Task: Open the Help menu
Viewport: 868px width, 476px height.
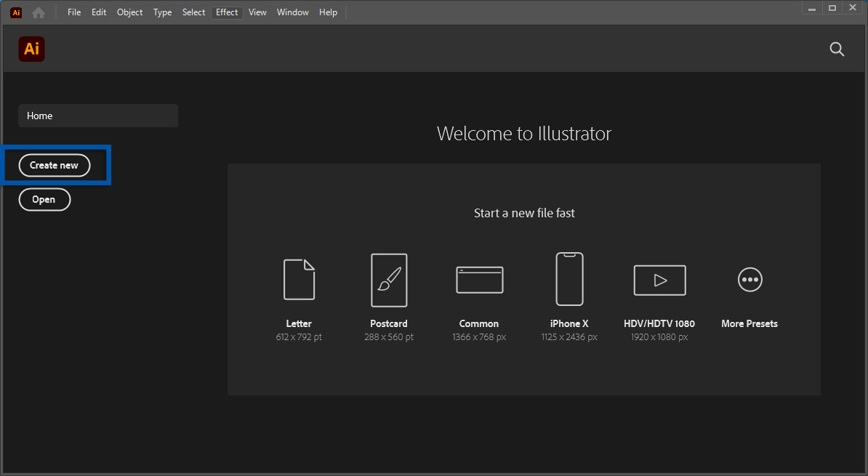Action: click(328, 12)
